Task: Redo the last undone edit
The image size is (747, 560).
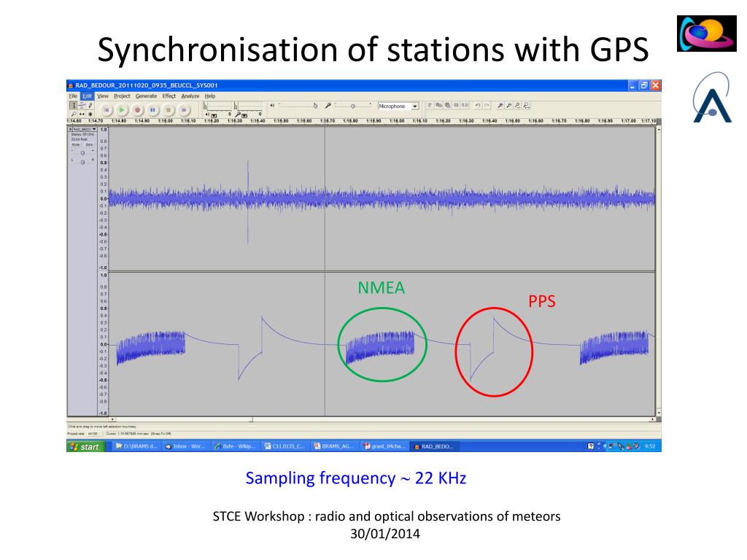Action: click(x=487, y=105)
